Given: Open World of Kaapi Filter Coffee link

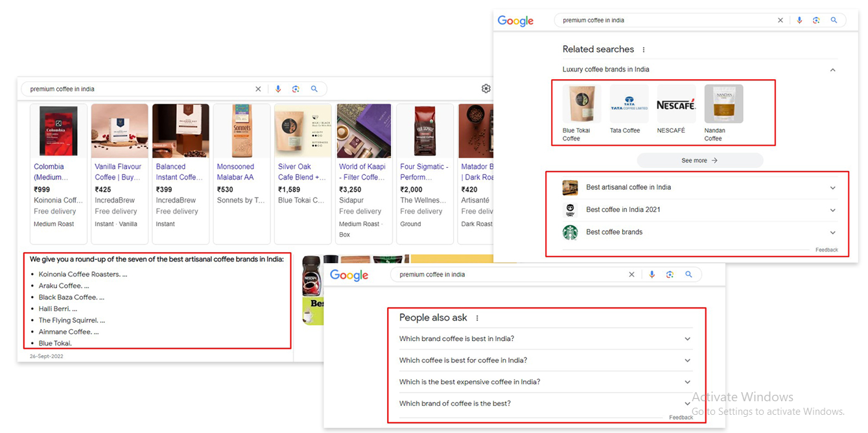Looking at the screenshot, I should (x=362, y=172).
